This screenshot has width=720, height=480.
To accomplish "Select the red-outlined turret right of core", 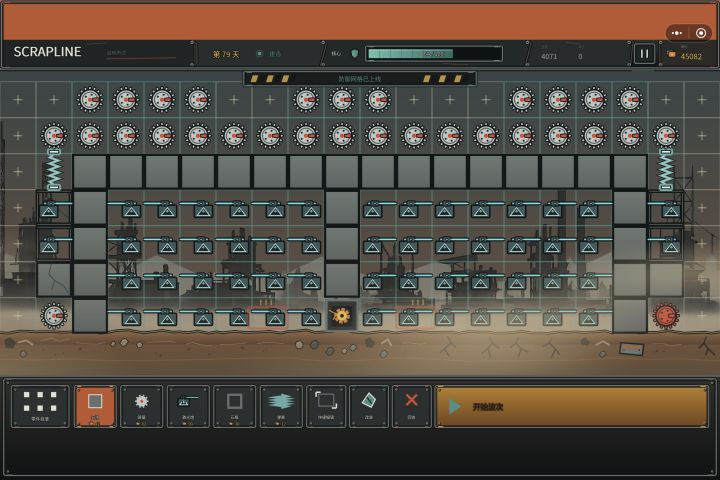I will pyautogui.click(x=414, y=316).
